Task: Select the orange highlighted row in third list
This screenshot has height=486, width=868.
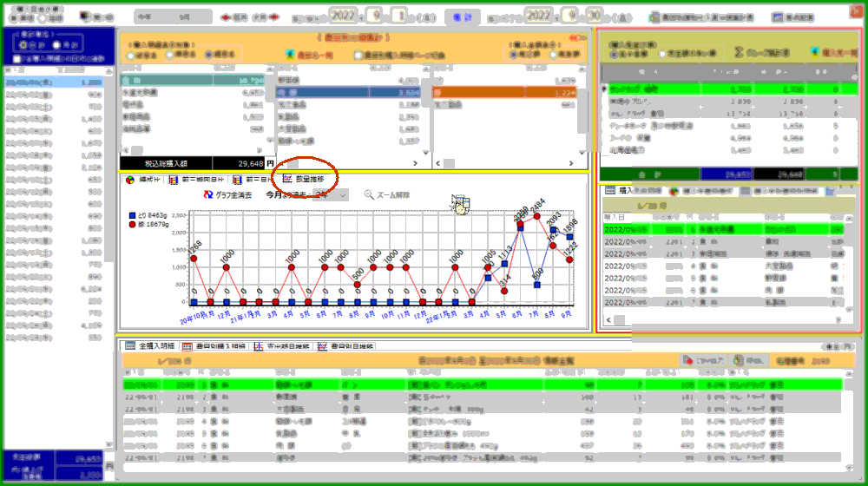Action: (504, 93)
